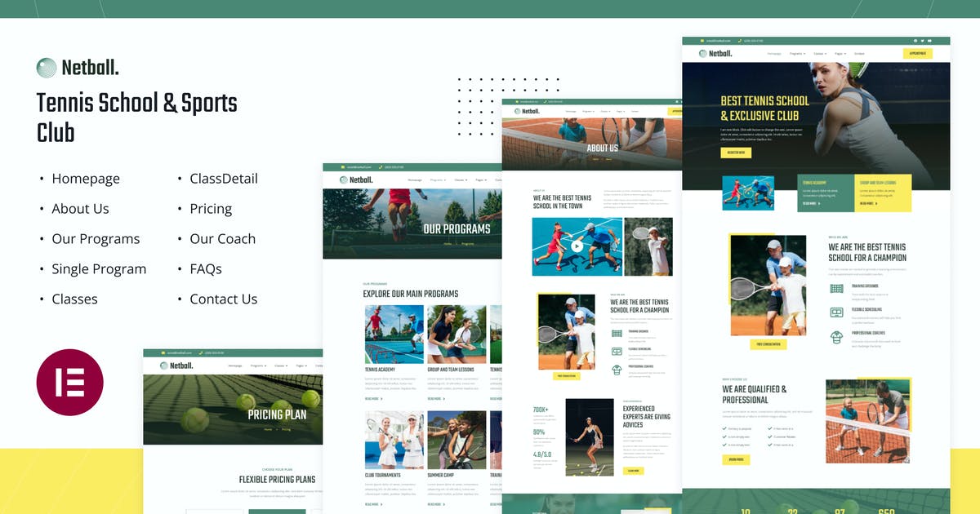Click the Homepage item in the feature list
This screenshot has width=980, height=514.
tap(86, 179)
